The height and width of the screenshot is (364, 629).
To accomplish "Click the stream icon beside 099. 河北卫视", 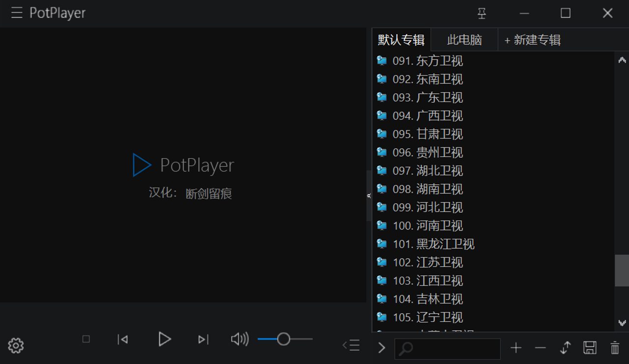I will pyautogui.click(x=382, y=207).
